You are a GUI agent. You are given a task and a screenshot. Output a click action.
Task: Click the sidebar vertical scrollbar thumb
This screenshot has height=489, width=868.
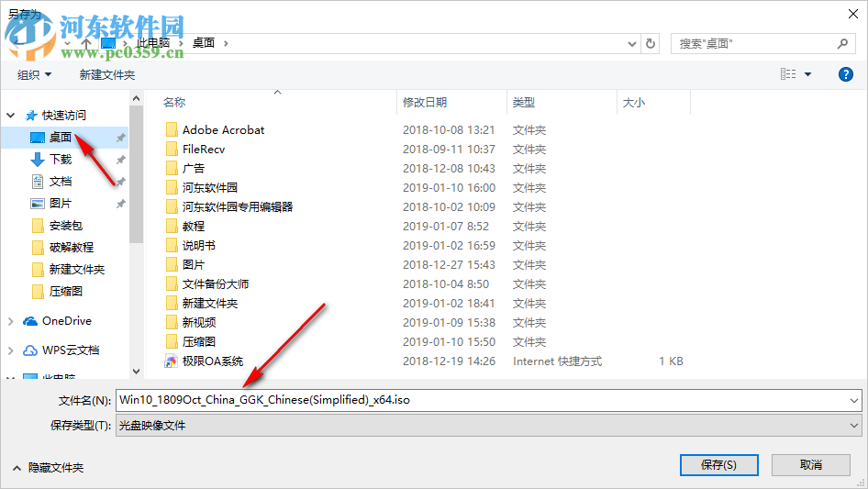[x=136, y=174]
